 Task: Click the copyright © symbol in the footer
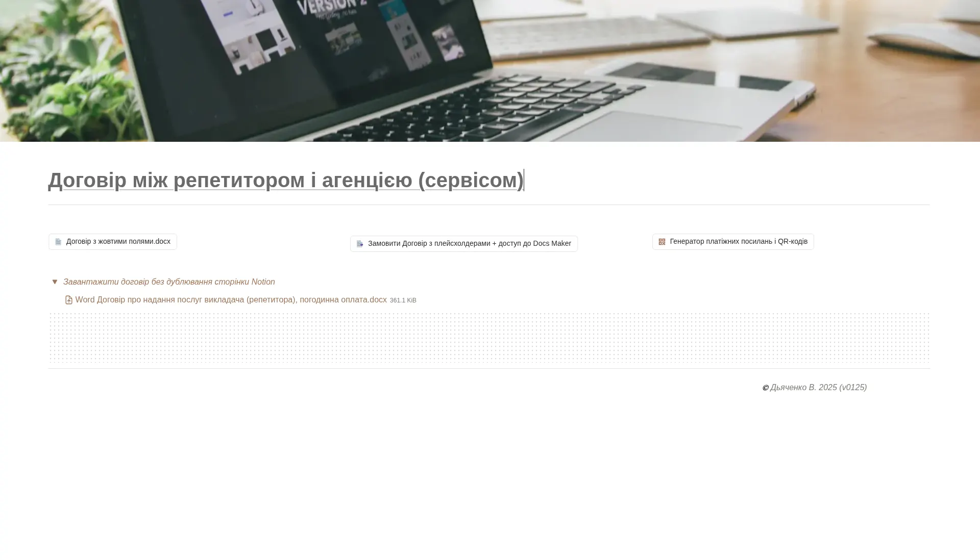pyautogui.click(x=765, y=388)
